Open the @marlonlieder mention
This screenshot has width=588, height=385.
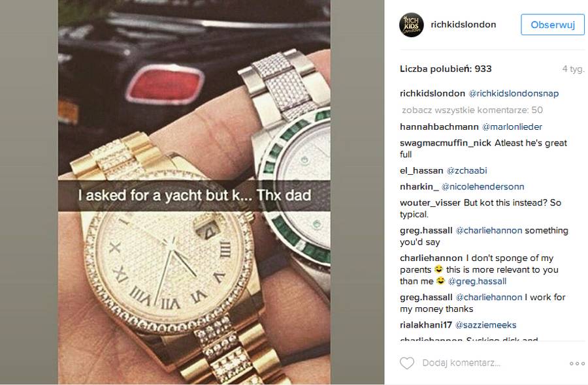(512, 127)
